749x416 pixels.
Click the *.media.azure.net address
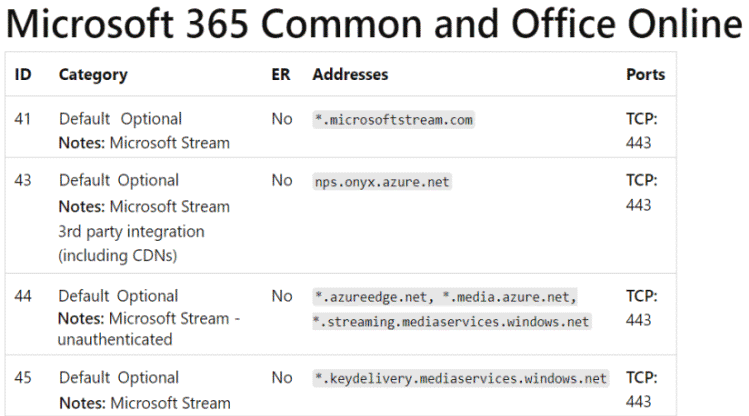509,297
